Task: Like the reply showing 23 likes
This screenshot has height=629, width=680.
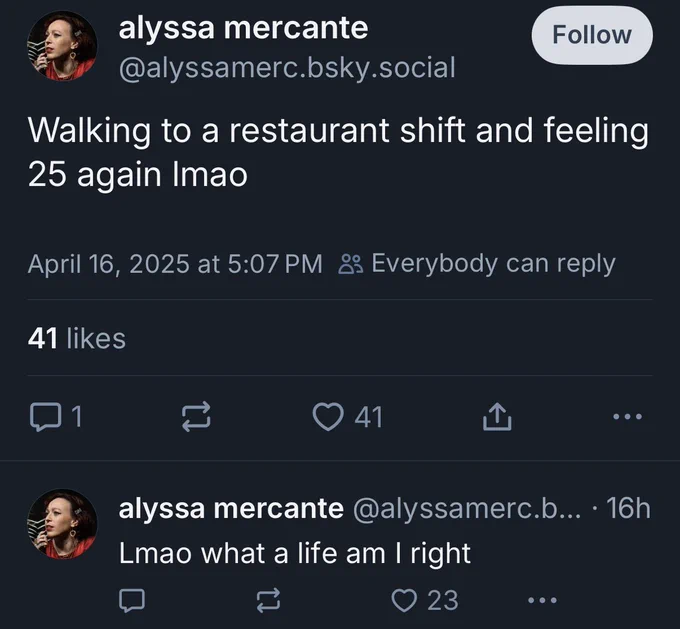Action: [x=404, y=601]
